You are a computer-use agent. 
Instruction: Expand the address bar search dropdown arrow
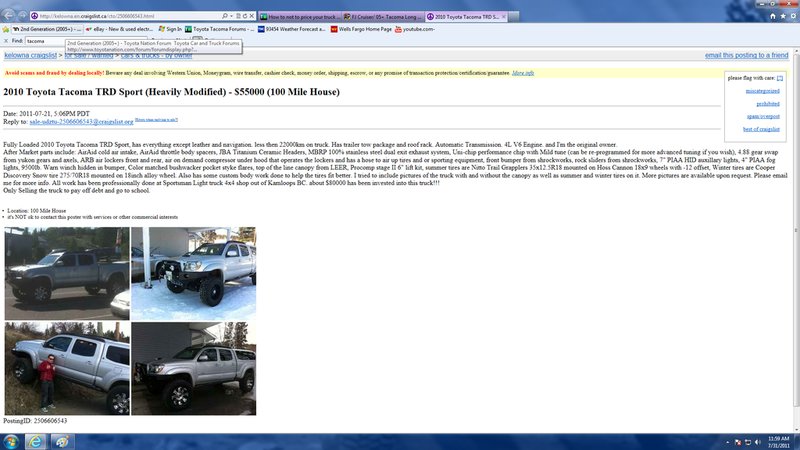click(231, 16)
